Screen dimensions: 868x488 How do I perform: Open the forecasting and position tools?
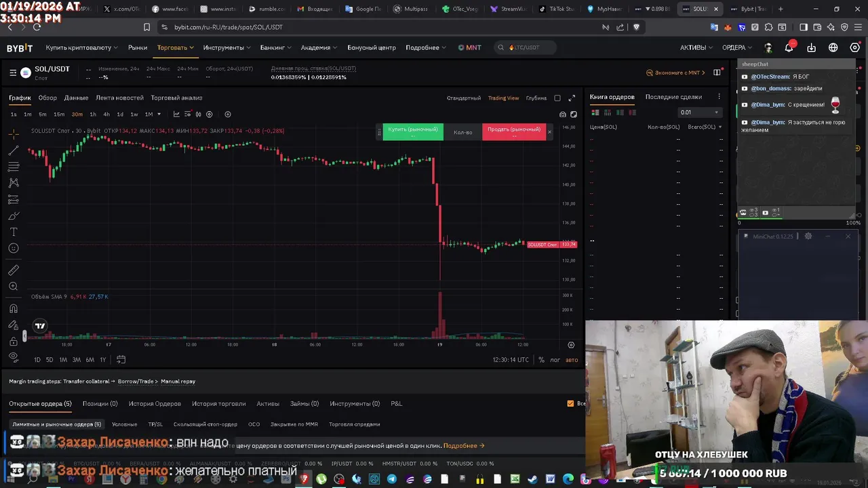[14, 199]
